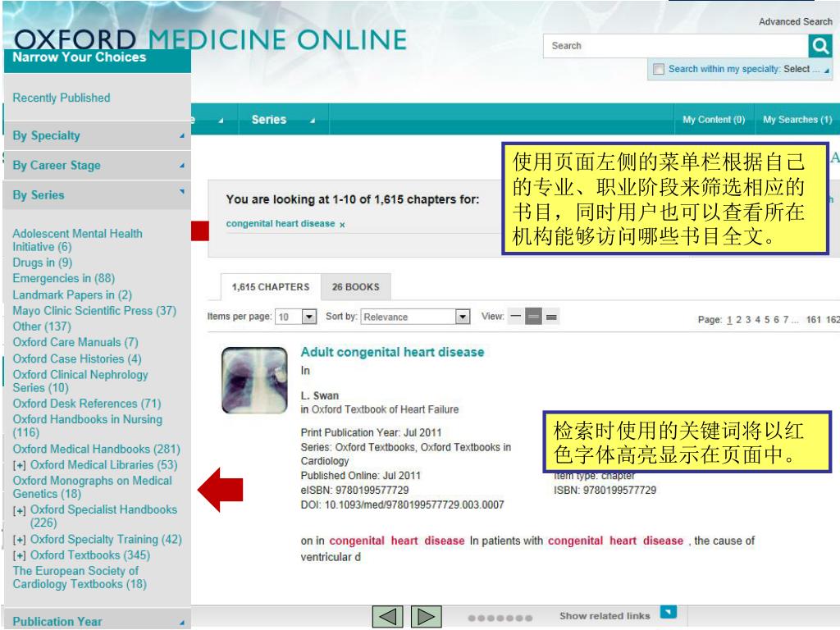Go to results page 7
840x630 pixels.
[786, 320]
